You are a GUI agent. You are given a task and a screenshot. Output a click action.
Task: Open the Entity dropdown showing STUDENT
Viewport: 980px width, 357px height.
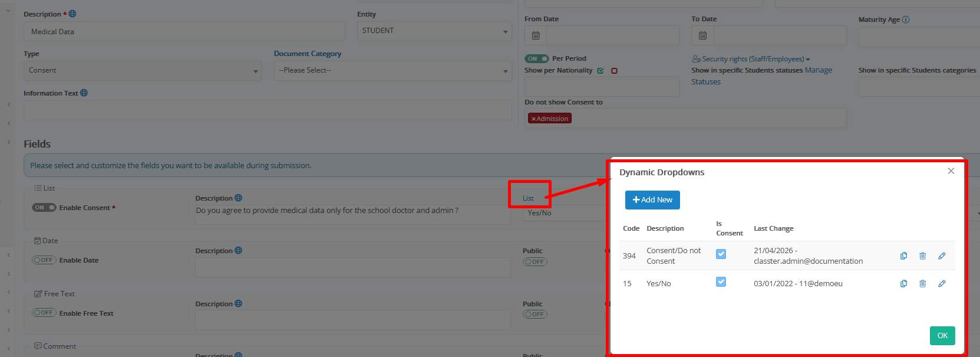point(434,31)
